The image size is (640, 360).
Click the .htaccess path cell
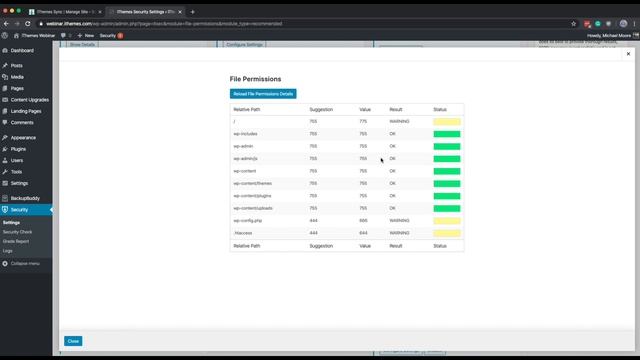tap(243, 233)
